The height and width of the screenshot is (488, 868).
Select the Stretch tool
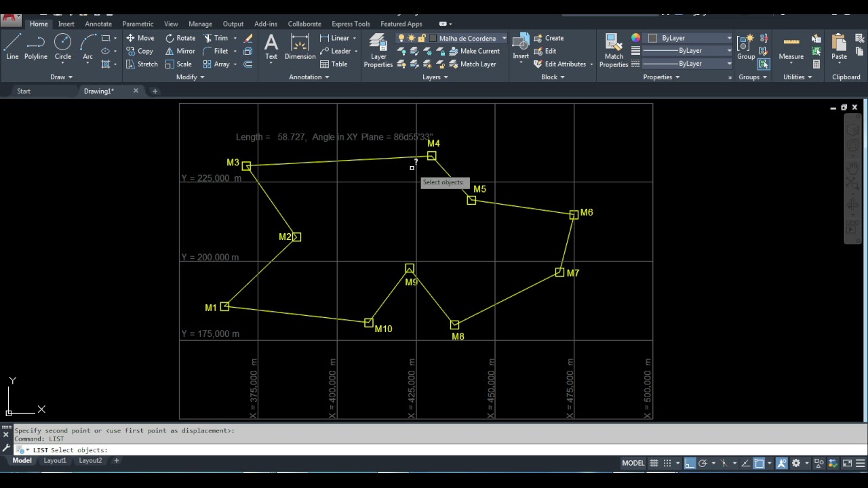click(142, 64)
